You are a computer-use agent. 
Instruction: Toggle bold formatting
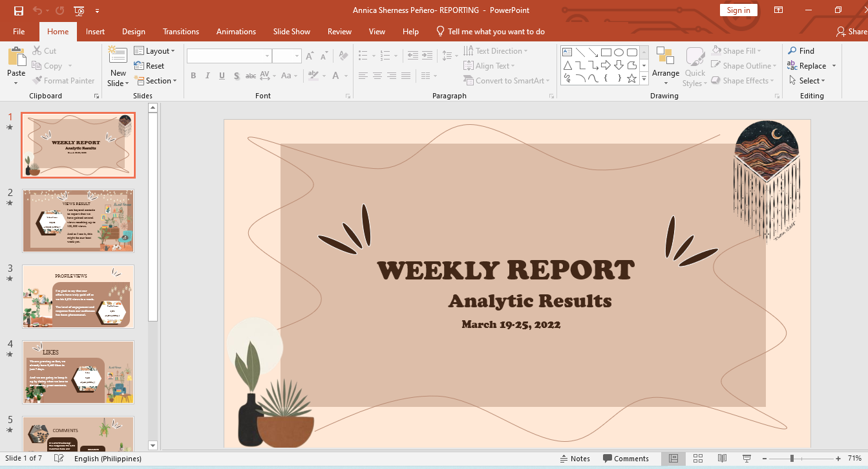193,76
